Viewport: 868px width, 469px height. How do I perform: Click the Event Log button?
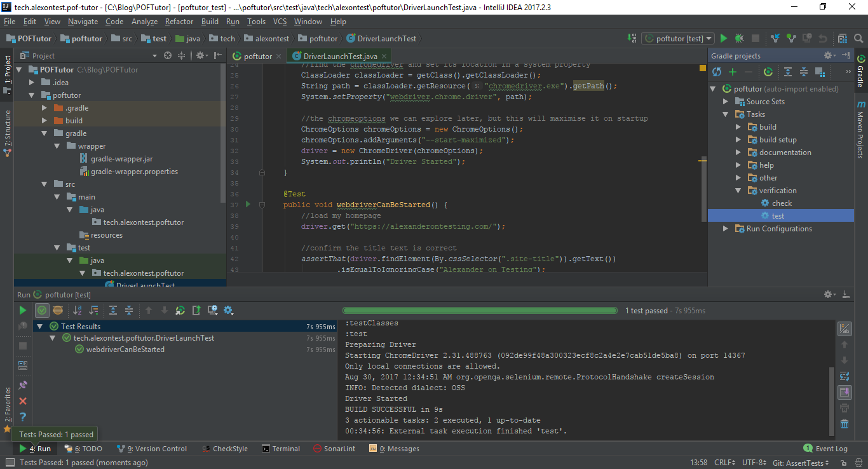(825, 449)
